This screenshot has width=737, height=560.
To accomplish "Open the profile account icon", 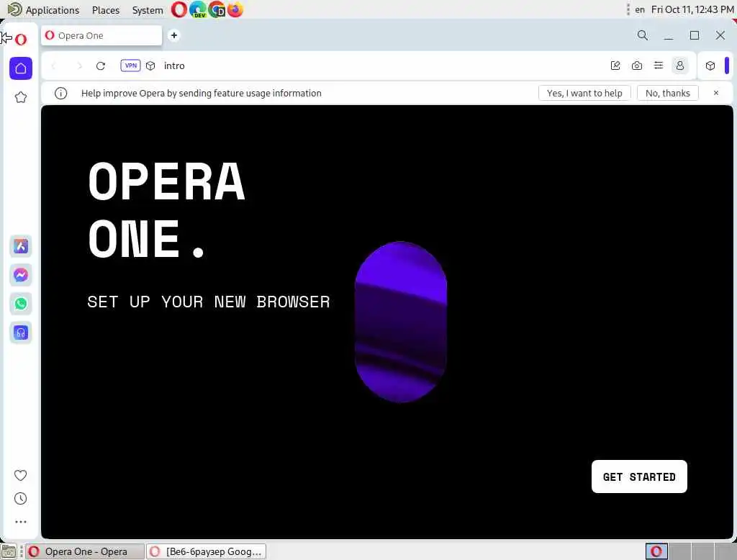I will pos(680,66).
